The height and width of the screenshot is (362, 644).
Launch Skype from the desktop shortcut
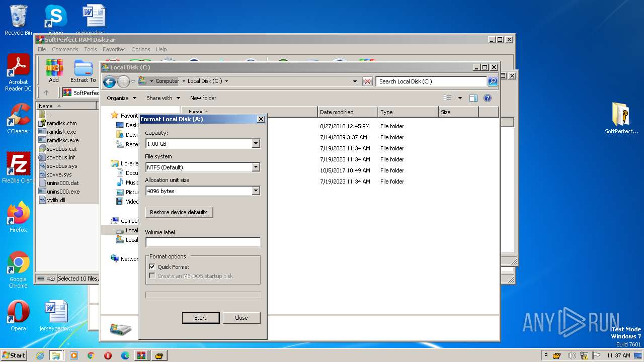[x=55, y=19]
